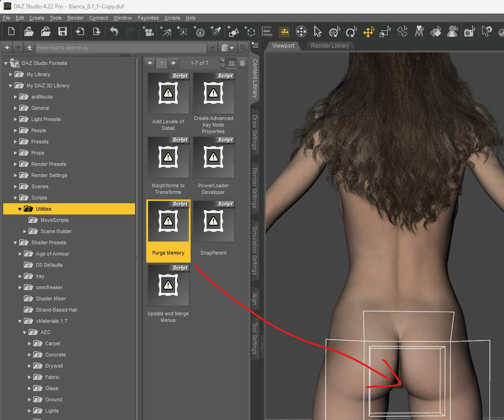504x420 pixels.
Task: Select the Universal tool
Action: pos(301,31)
